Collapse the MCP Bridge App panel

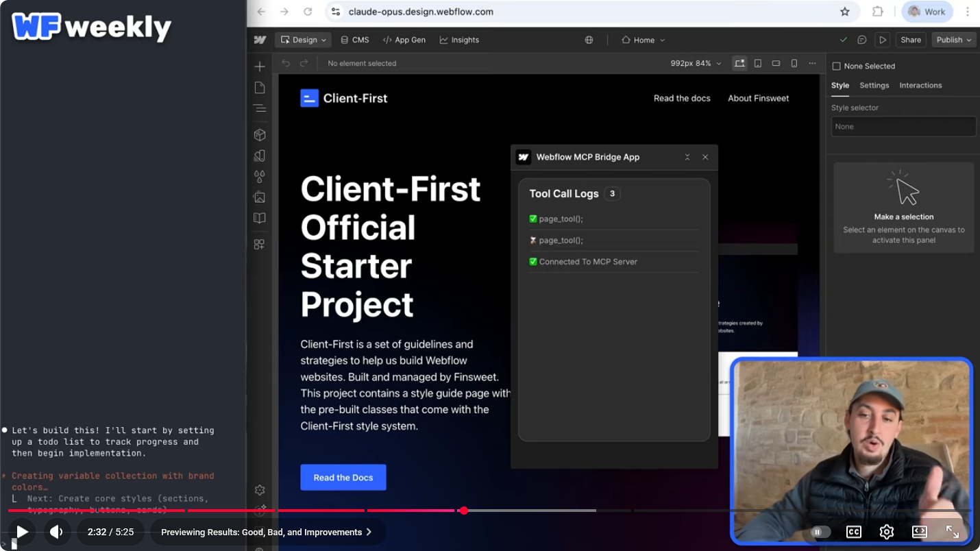click(687, 157)
